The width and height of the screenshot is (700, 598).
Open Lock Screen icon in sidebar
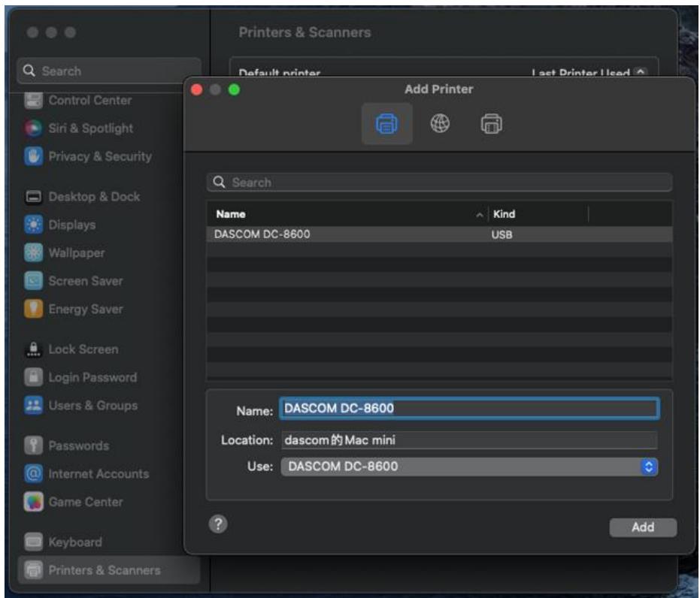pyautogui.click(x=33, y=349)
